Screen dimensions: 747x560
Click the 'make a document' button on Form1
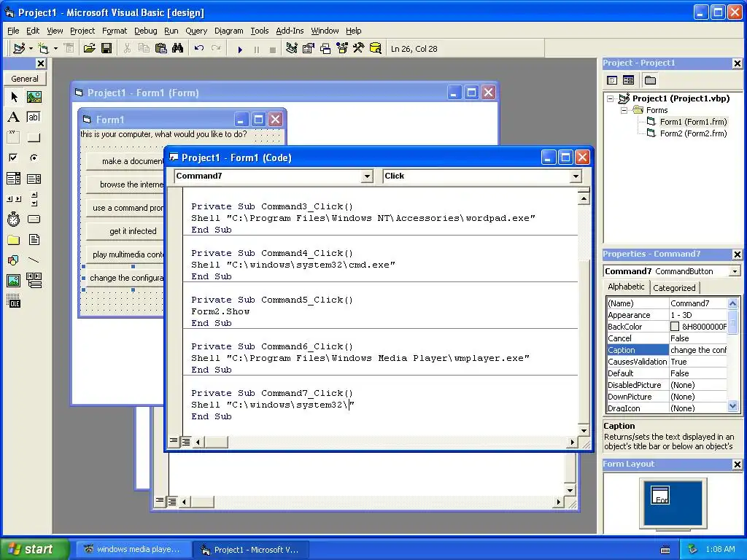click(x=125, y=161)
